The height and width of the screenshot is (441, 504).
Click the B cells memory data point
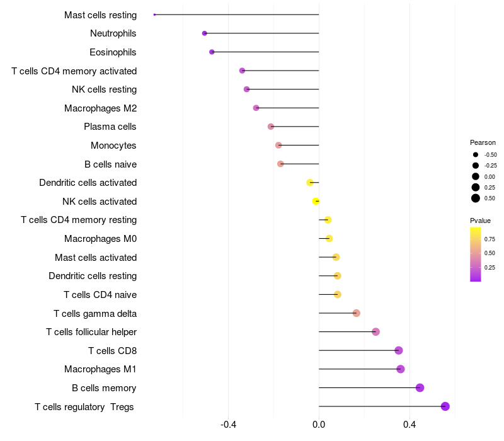coord(420,387)
